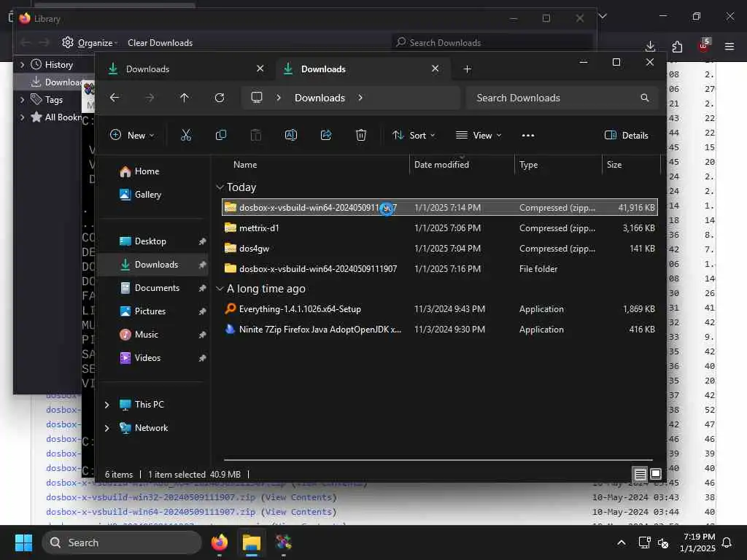Image resolution: width=747 pixels, height=560 pixels.
Task: Click the Rename icon in Explorer toolbar
Action: 290,135
